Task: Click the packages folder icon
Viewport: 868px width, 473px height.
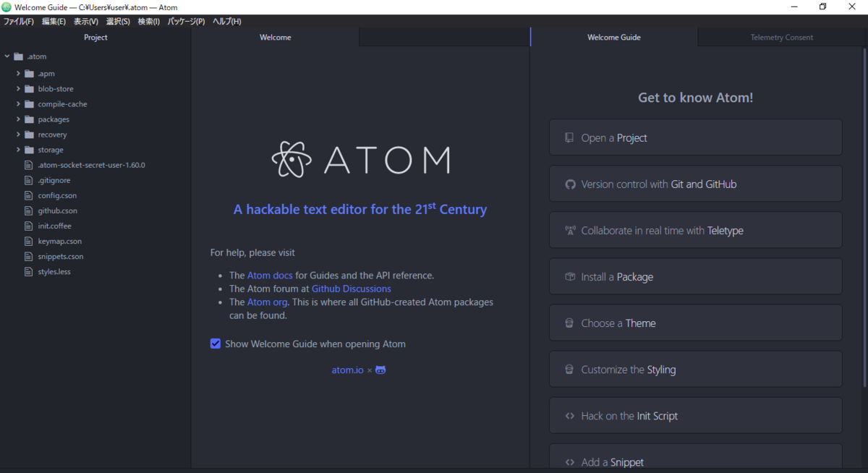Action: pos(30,119)
